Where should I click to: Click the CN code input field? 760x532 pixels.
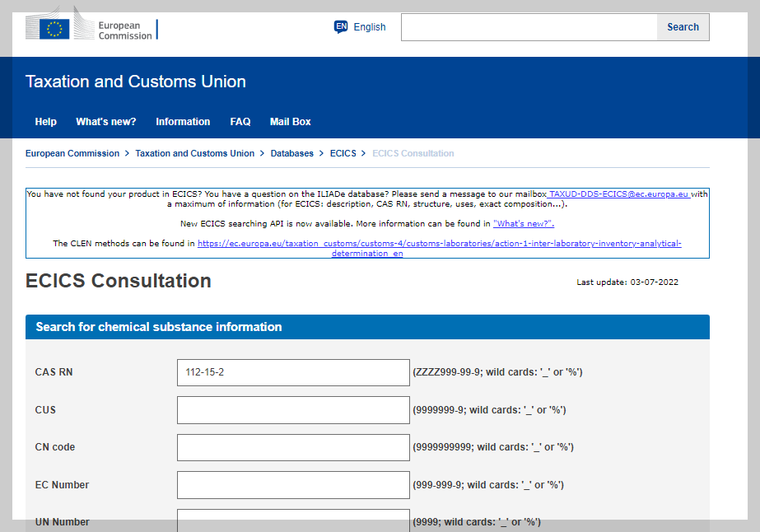(x=293, y=448)
